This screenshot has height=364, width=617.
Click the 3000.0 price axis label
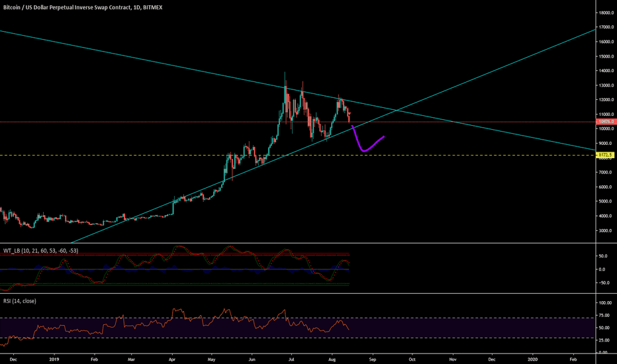tap(606, 230)
